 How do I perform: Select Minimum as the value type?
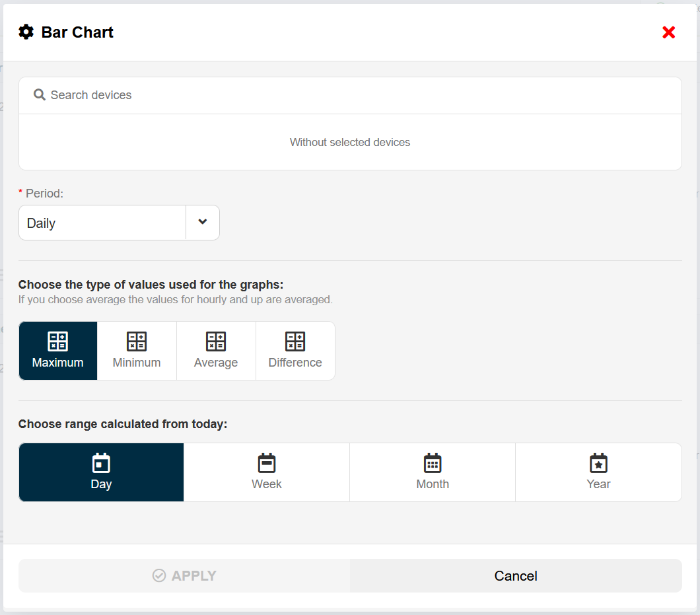click(x=137, y=362)
